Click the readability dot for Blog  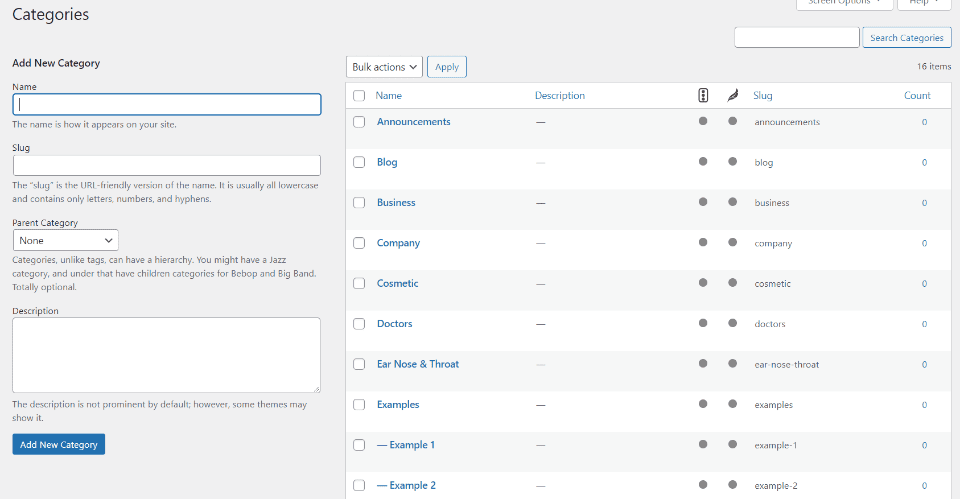pos(732,162)
